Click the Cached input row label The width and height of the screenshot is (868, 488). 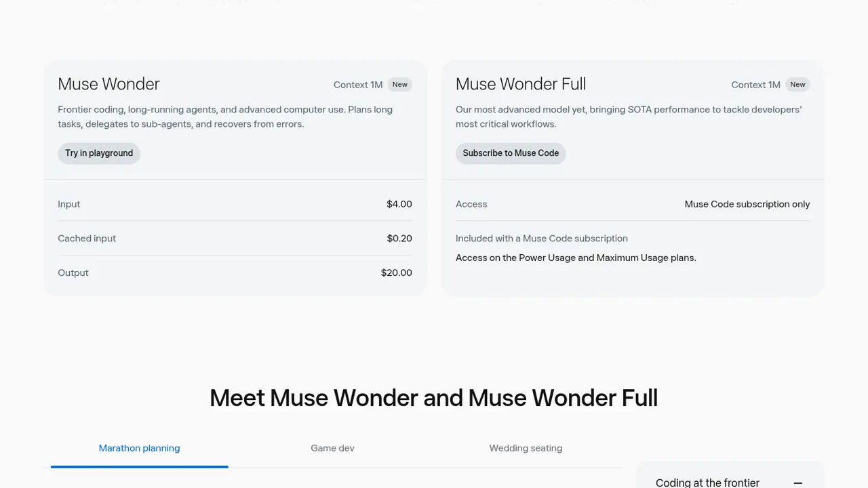(87, 239)
